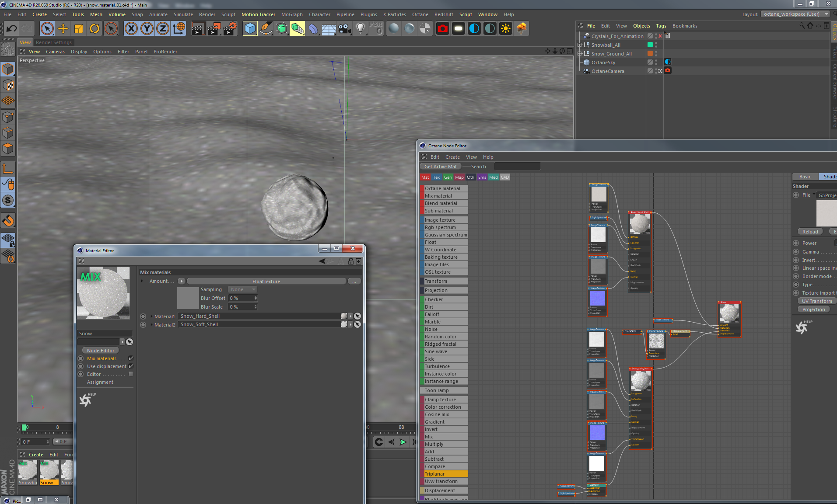Open the Octane live viewer render icon
The image size is (837, 504).
pos(442,28)
